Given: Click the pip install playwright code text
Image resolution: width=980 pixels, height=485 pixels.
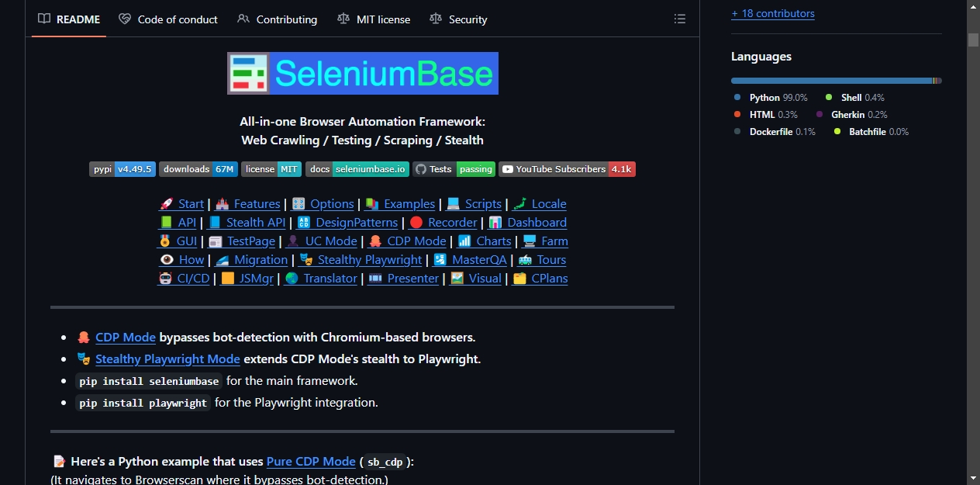Looking at the screenshot, I should (143, 403).
